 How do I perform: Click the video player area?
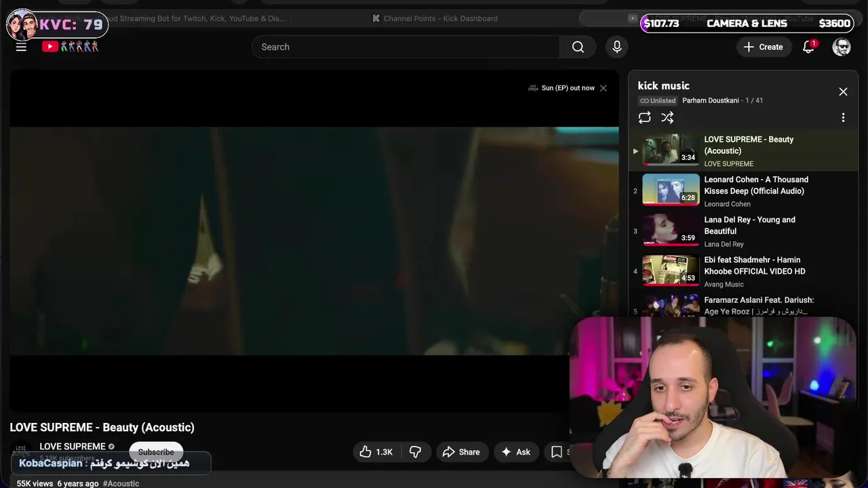(x=314, y=241)
